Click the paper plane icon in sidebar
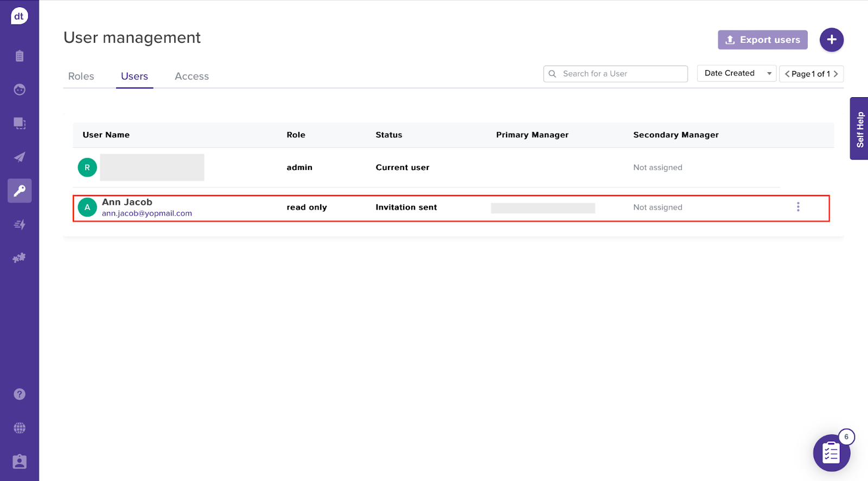This screenshot has width=868, height=481. point(20,157)
